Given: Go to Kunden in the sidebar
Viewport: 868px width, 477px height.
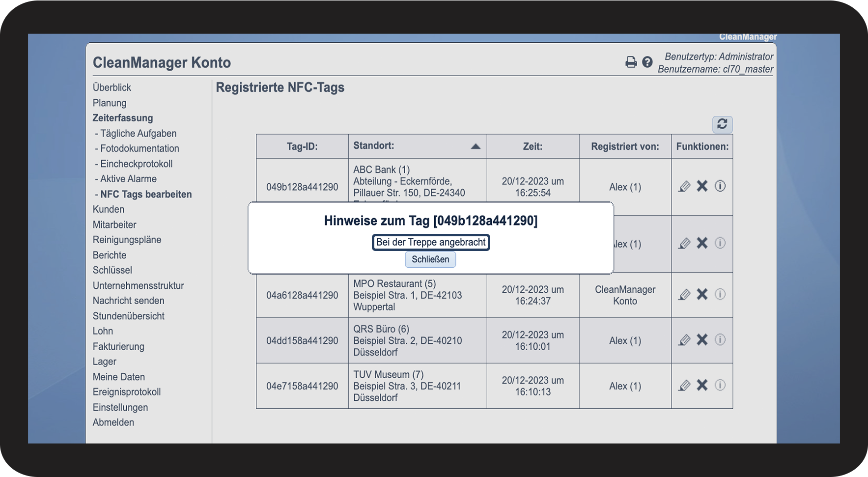Looking at the screenshot, I should [x=109, y=209].
